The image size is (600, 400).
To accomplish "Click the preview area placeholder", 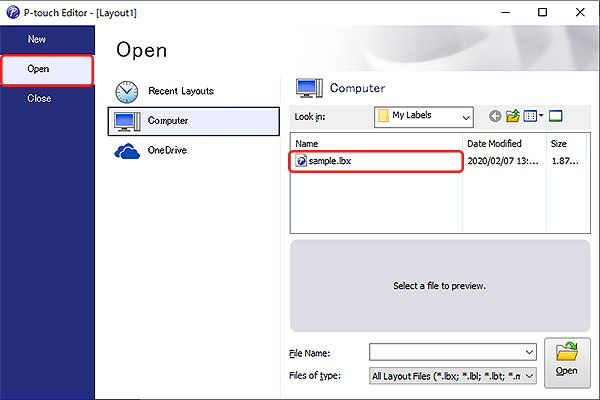I will pyautogui.click(x=440, y=286).
